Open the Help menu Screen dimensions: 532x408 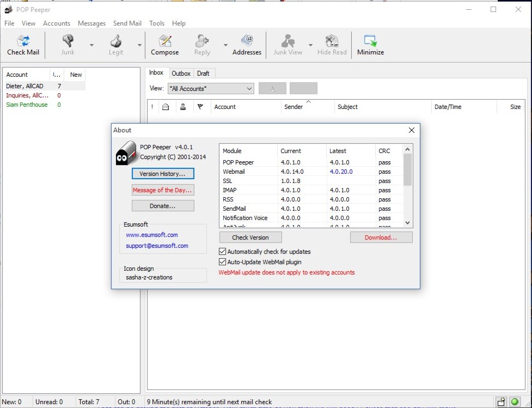coord(179,23)
